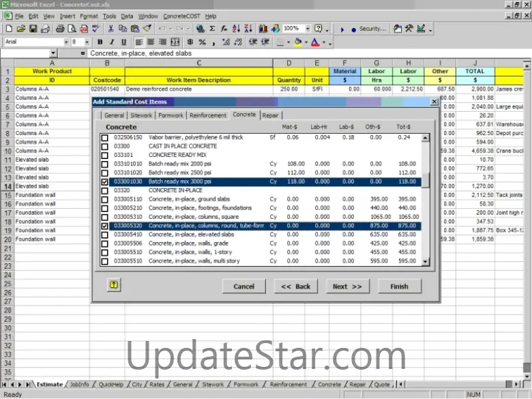Image resolution: width=532 pixels, height=399 pixels.
Task: Uncheck Concrete in-place columns, round
Action: pyautogui.click(x=105, y=226)
